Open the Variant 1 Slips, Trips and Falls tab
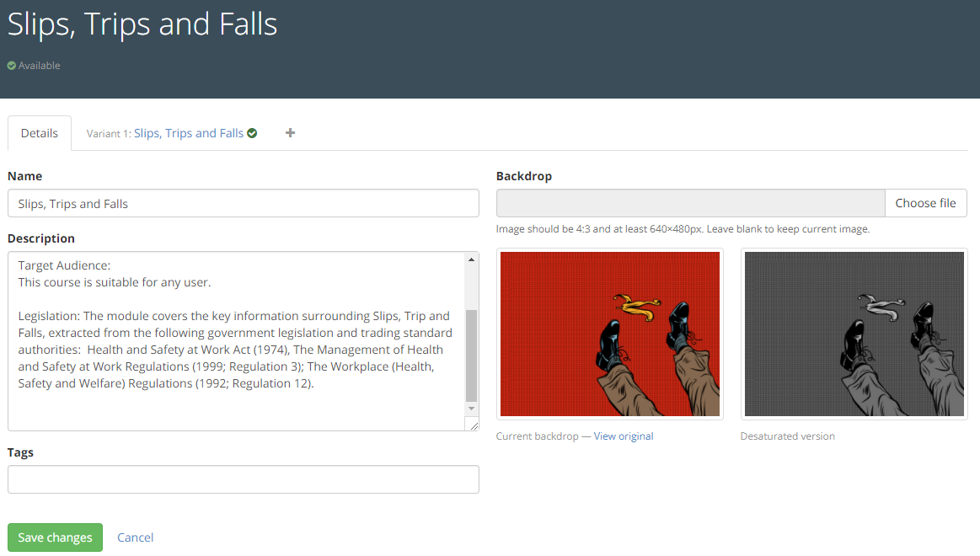980x556 pixels. click(x=188, y=133)
